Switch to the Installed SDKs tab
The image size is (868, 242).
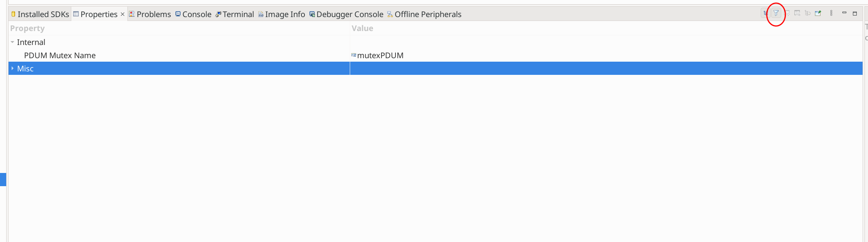[x=40, y=14]
